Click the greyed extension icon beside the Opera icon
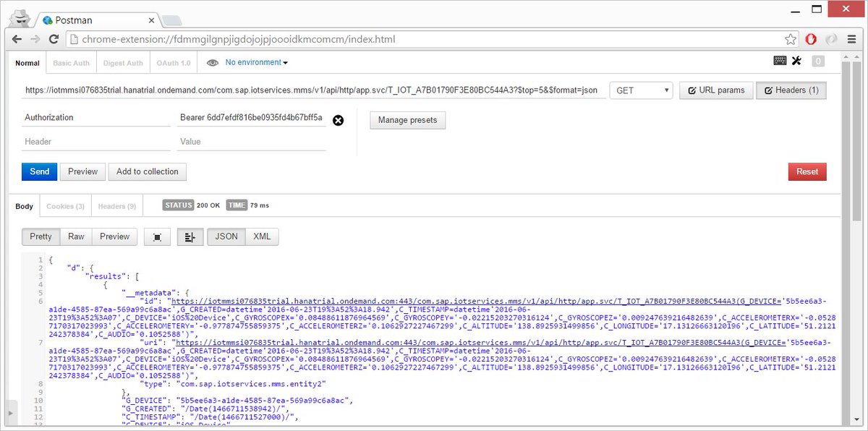The height and width of the screenshot is (431, 868). tap(832, 39)
